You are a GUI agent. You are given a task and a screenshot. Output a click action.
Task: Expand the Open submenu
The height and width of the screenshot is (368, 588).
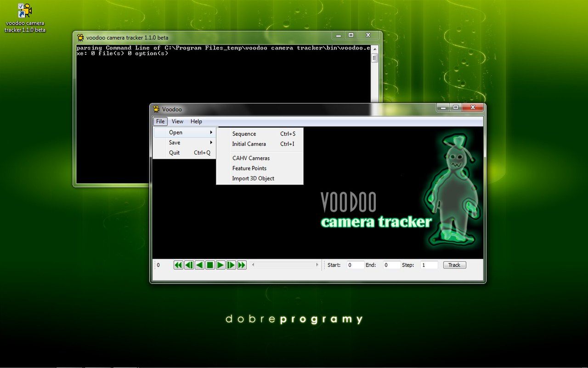(185, 132)
